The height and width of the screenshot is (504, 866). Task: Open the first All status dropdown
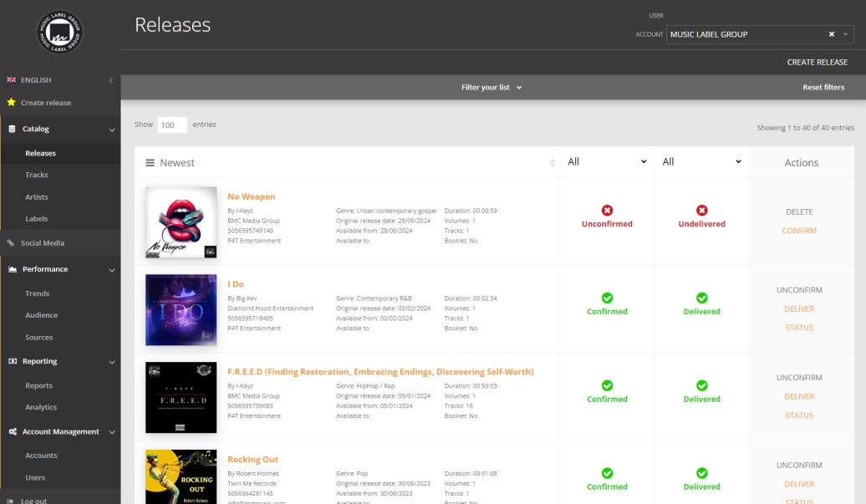pyautogui.click(x=607, y=161)
